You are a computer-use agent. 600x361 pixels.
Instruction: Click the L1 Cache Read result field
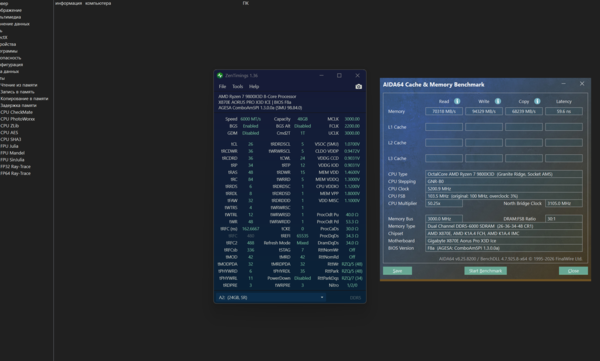pyautogui.click(x=444, y=127)
